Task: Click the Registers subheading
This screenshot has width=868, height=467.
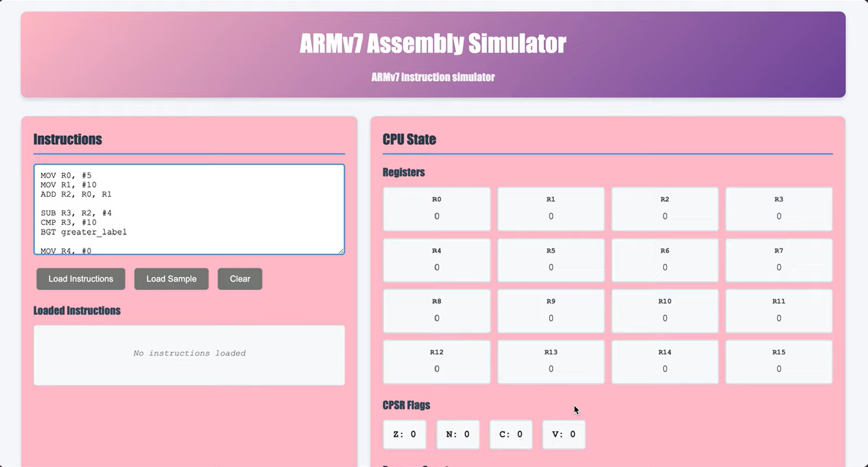Action: click(403, 172)
